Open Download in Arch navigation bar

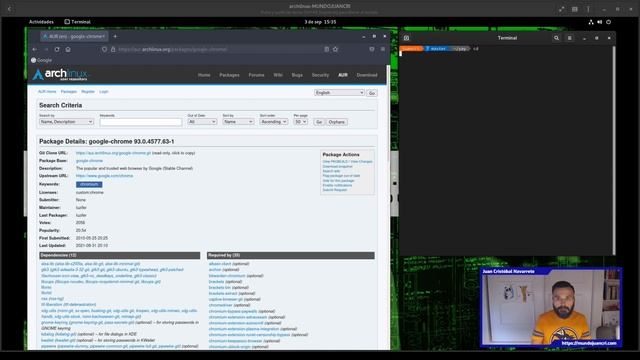367,75
